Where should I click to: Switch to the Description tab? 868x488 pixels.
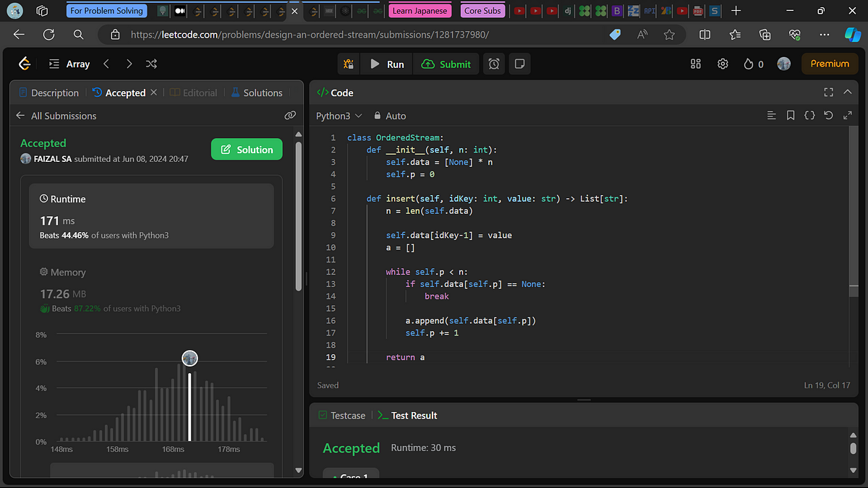(x=49, y=93)
